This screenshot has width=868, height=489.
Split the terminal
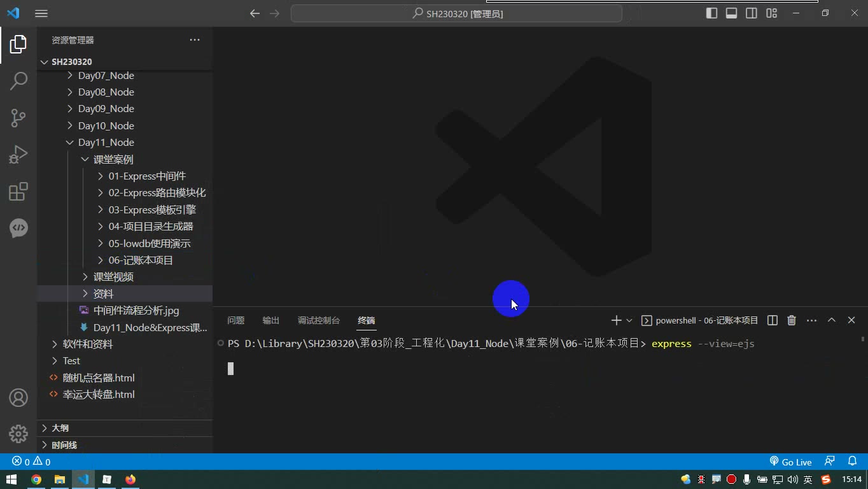(x=773, y=320)
